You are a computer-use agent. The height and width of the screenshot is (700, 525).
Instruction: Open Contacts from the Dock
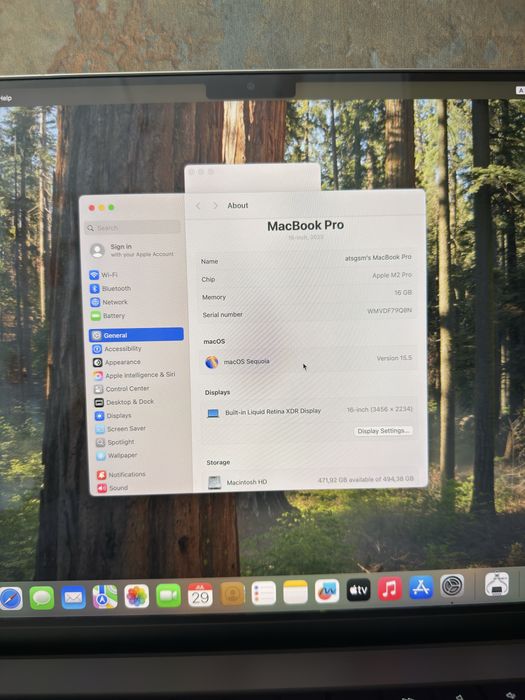tap(232, 594)
